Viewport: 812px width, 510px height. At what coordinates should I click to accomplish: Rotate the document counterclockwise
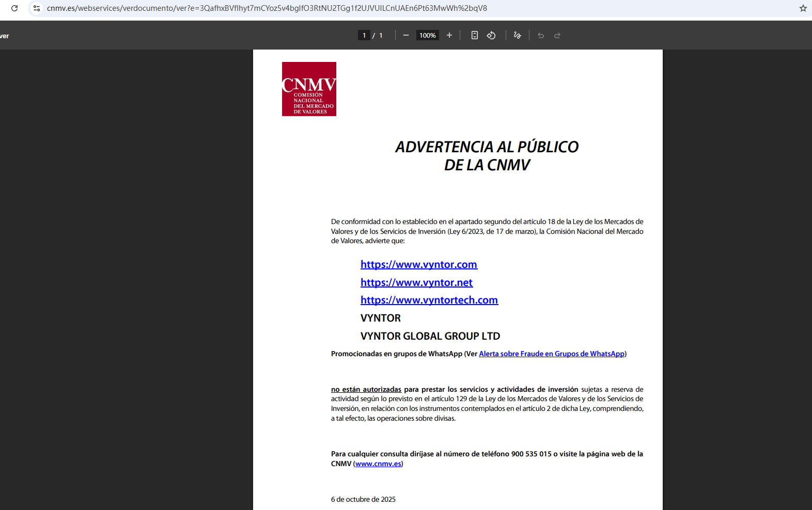coord(491,35)
